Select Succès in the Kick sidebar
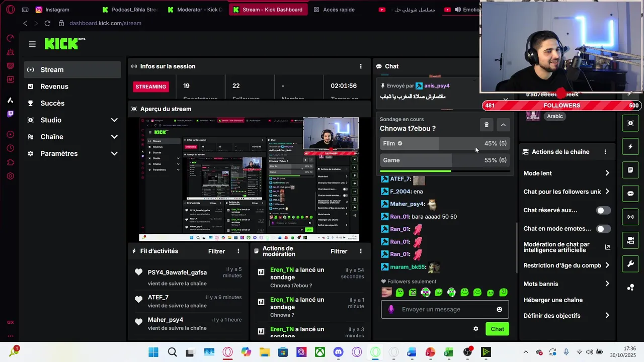The image size is (644, 362). coord(72,103)
